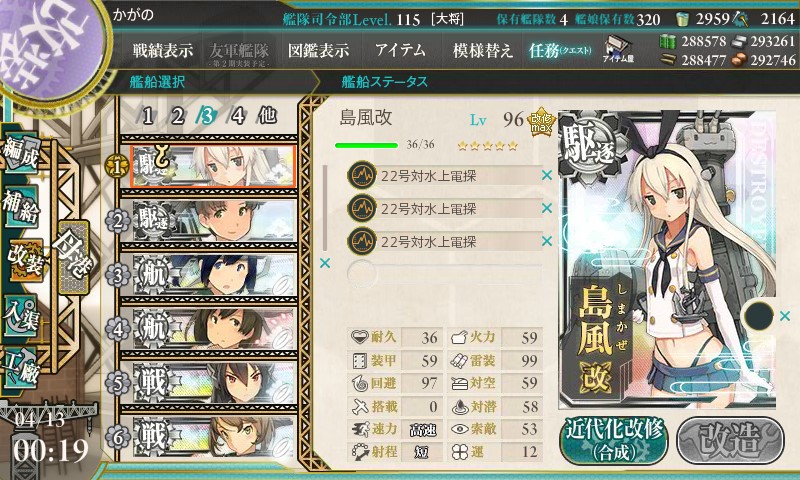The image size is (800, 480).
Task: Click the first 22号対水上電探 radar icon
Action: pyautogui.click(x=362, y=175)
